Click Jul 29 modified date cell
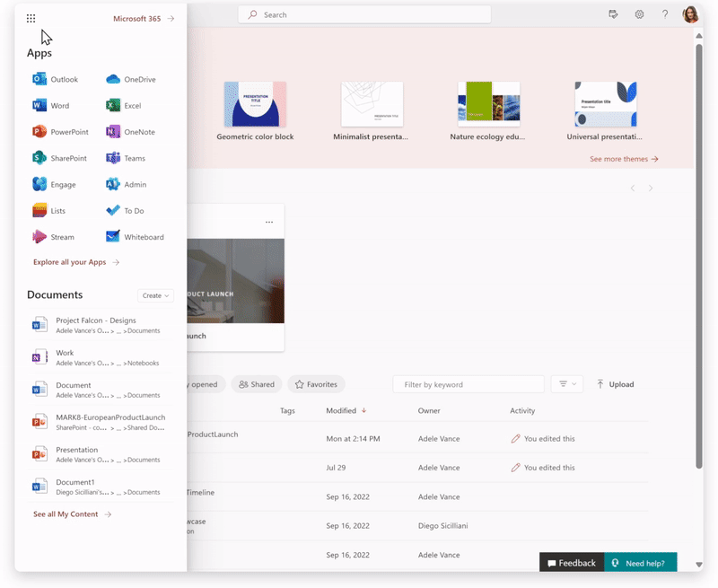The image size is (718, 588). [336, 468]
